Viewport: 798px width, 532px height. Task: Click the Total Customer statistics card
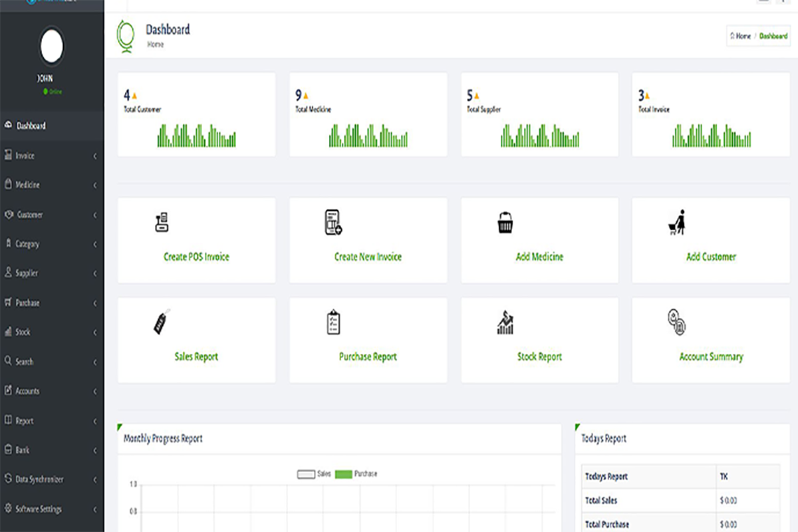pos(196,114)
